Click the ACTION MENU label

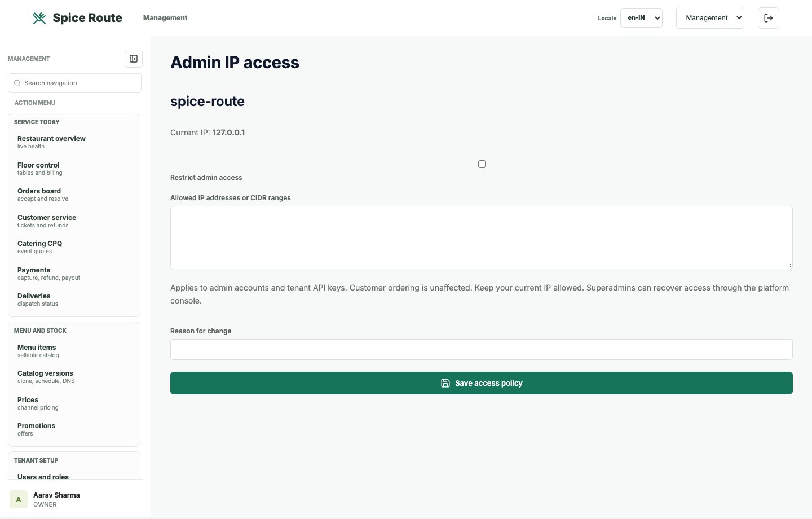(35, 103)
